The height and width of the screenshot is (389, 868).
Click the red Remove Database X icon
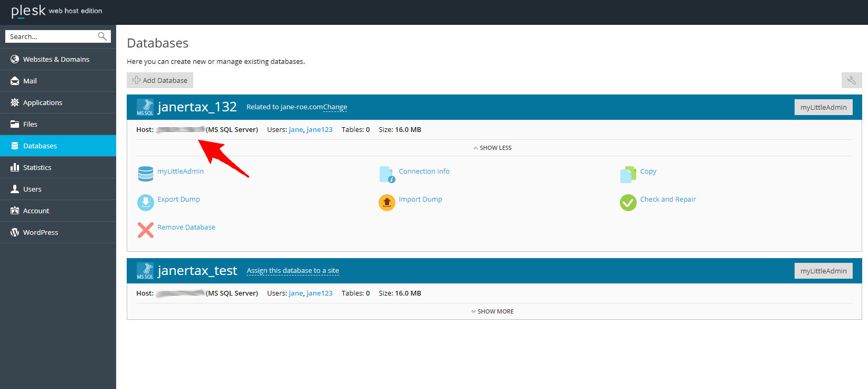[x=145, y=230]
